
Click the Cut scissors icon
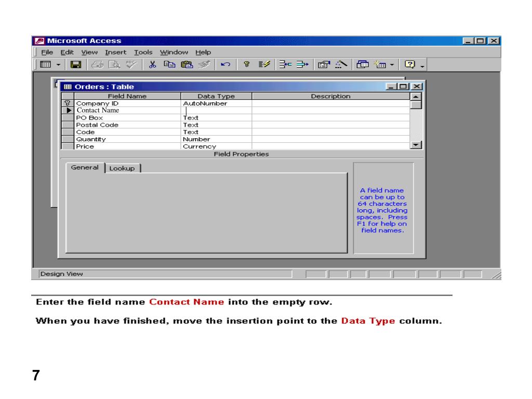coord(152,64)
